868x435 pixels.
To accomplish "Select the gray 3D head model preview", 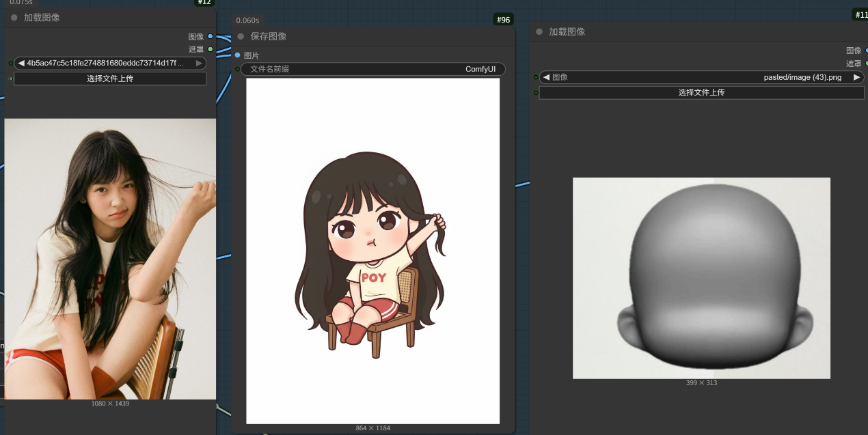I will coord(701,278).
